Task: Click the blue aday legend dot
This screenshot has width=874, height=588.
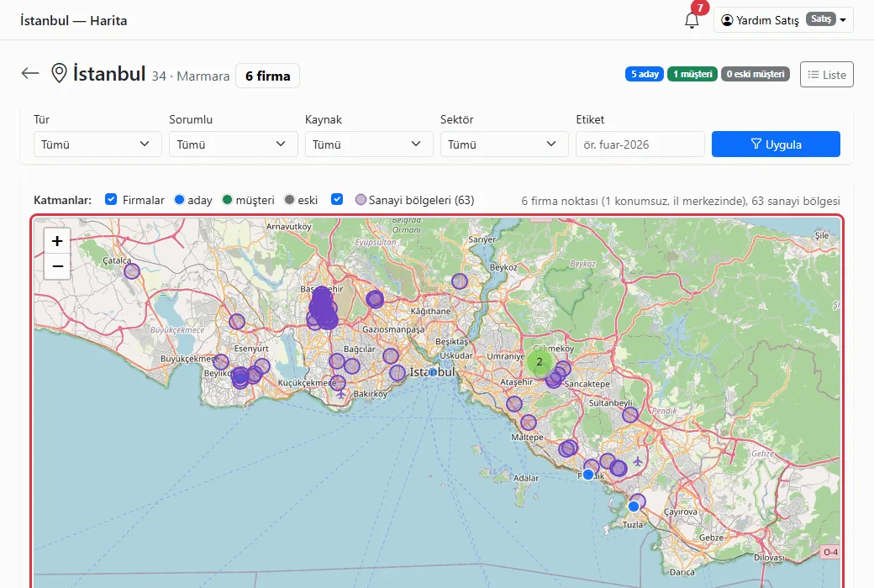Action: (x=180, y=200)
